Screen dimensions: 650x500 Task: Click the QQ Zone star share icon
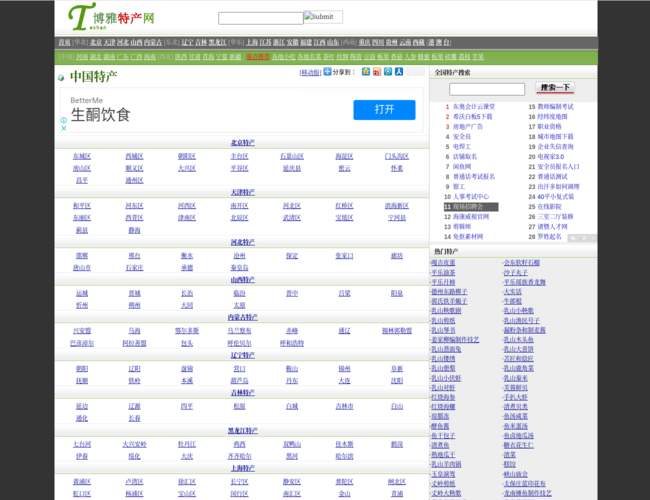(x=364, y=73)
